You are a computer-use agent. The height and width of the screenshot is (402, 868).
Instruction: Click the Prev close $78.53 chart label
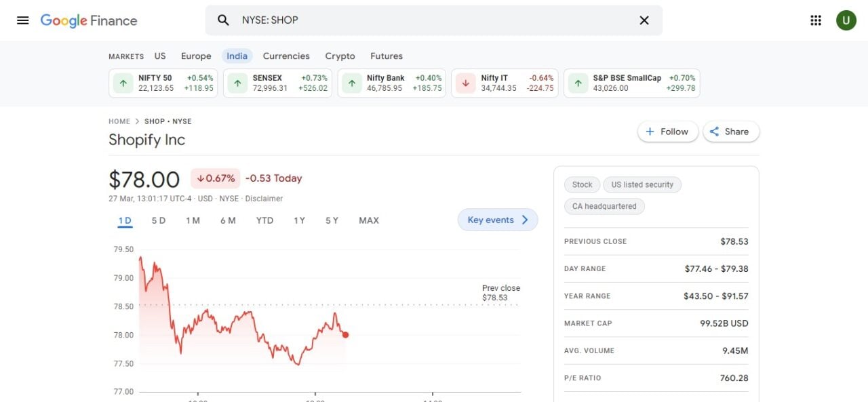(501, 293)
